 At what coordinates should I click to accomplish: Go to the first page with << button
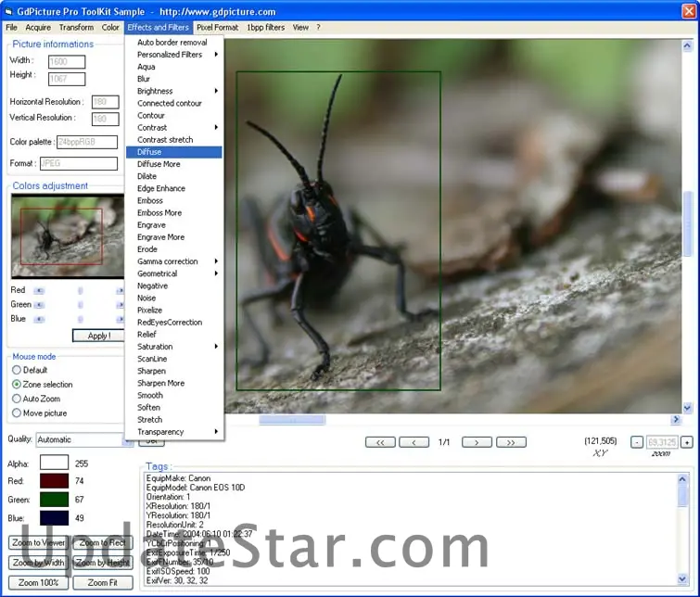coord(380,442)
